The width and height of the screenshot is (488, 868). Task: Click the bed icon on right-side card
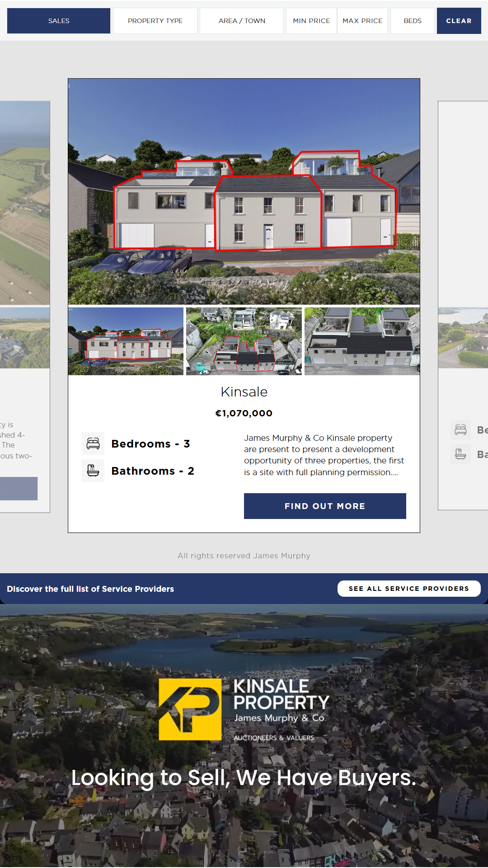[x=460, y=429]
